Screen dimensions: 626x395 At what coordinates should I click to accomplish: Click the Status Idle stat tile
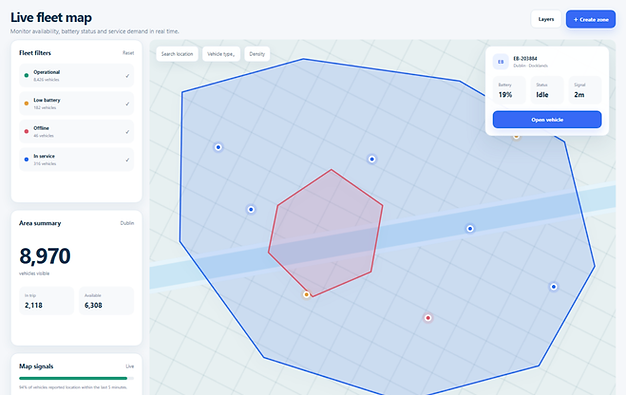tap(547, 90)
